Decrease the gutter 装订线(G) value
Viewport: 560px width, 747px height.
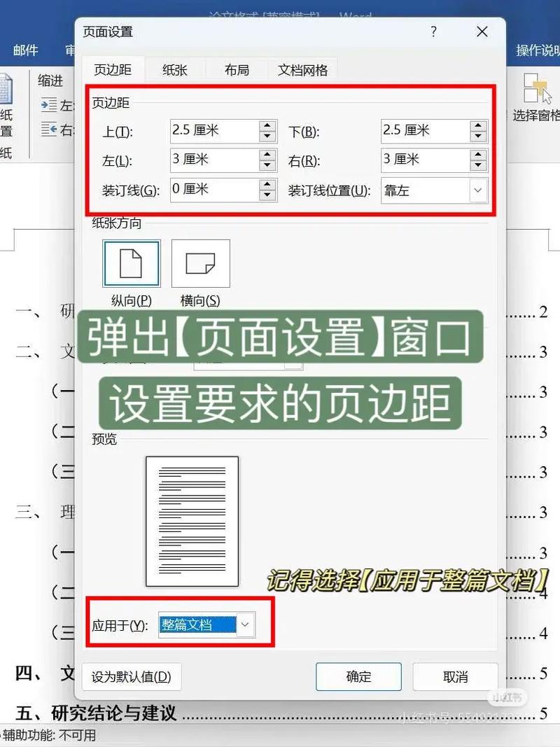point(267,195)
